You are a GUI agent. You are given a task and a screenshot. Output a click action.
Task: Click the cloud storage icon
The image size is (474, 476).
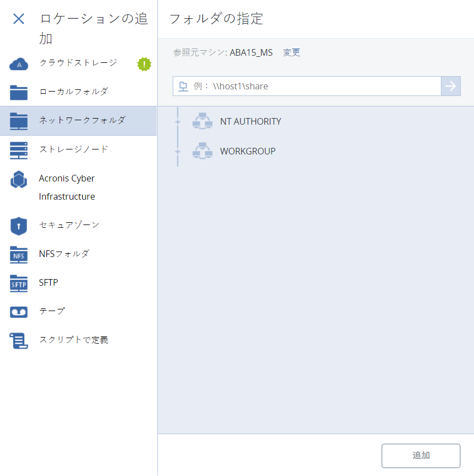pyautogui.click(x=19, y=65)
